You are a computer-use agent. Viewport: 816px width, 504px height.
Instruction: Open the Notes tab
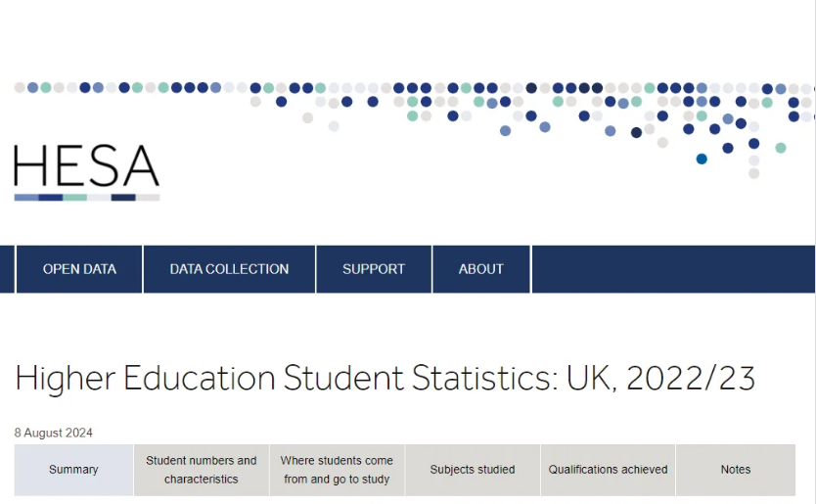coord(736,470)
